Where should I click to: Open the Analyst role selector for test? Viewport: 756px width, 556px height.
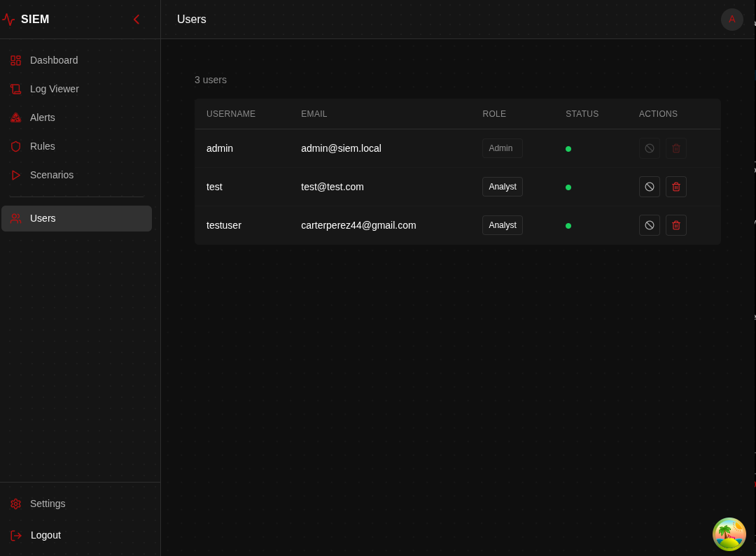[x=503, y=187]
